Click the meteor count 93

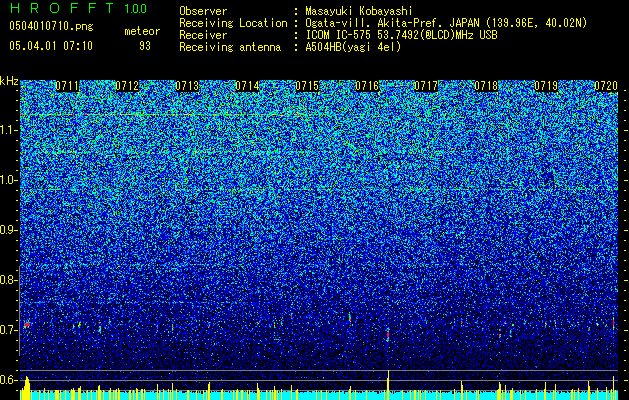pos(145,46)
